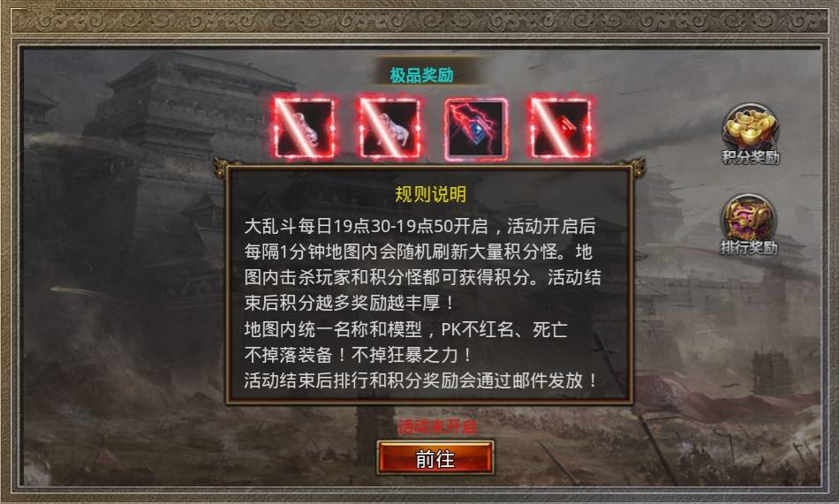839x504 pixels.
Task: Select the white beast reward icon
Action: pos(389,128)
